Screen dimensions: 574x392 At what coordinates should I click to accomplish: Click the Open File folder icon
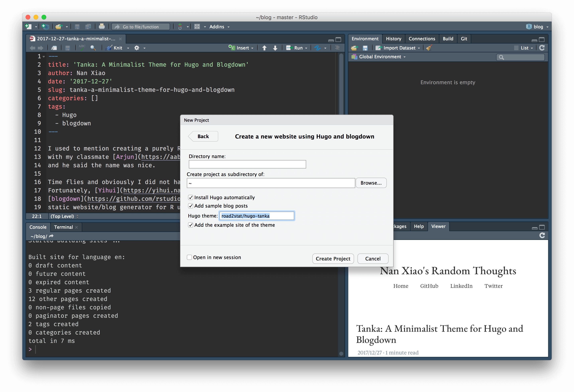(58, 26)
